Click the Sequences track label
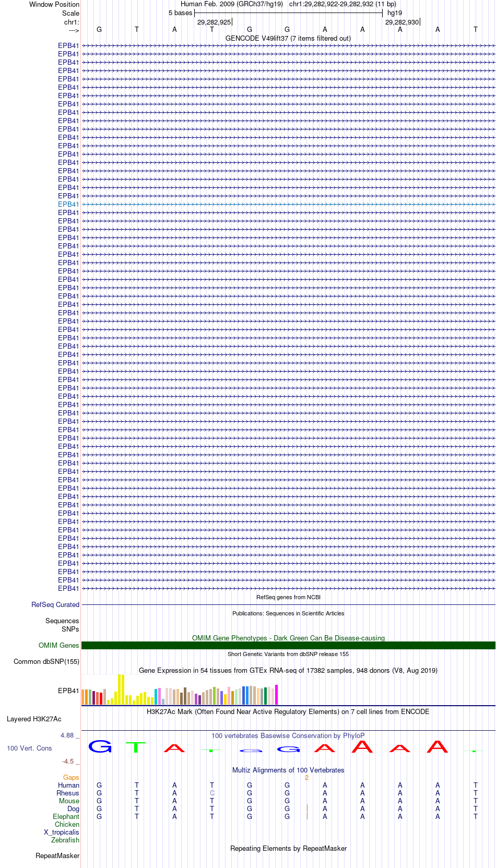This screenshot has height=868, width=496. (62, 621)
